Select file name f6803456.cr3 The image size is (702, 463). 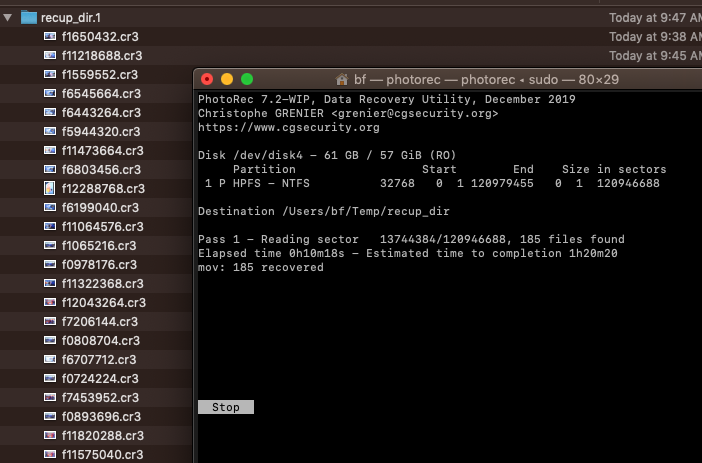tap(101, 170)
